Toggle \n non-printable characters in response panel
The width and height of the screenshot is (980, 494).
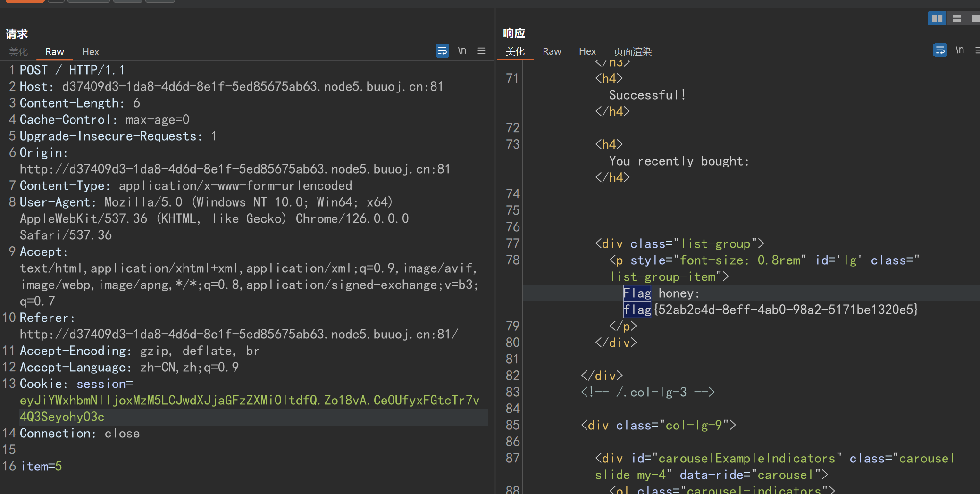point(960,50)
